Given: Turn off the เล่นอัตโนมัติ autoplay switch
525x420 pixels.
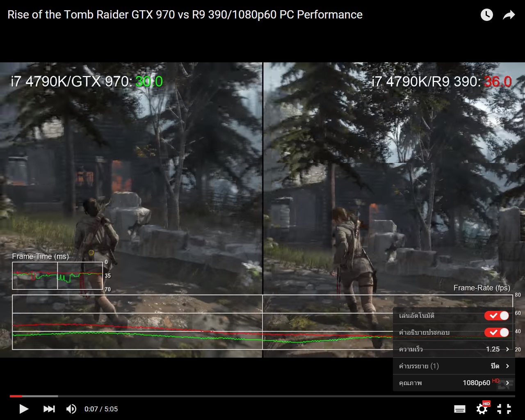Looking at the screenshot, I should coord(497,315).
